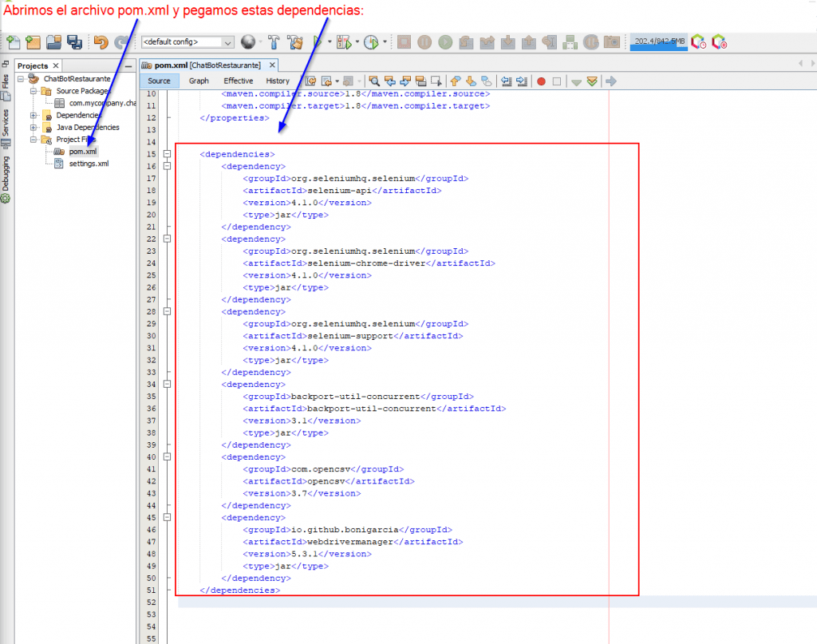Go to next bookmark icon
Screen dimensions: 817x644
pos(471,81)
